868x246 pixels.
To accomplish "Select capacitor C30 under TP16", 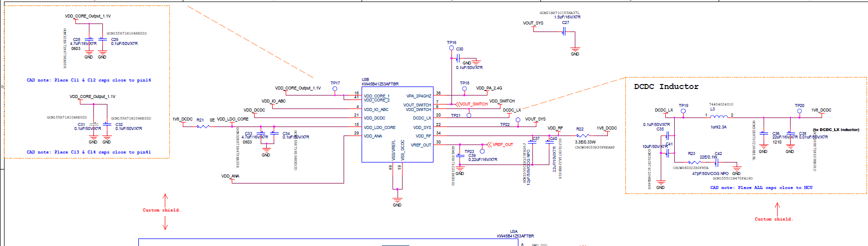I will coord(457,58).
